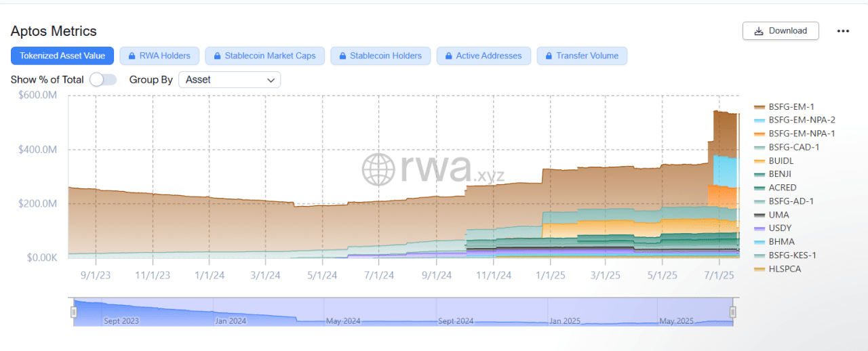The height and width of the screenshot is (351, 868).
Task: Click the HLSPCA legend color swatch
Action: click(x=759, y=269)
